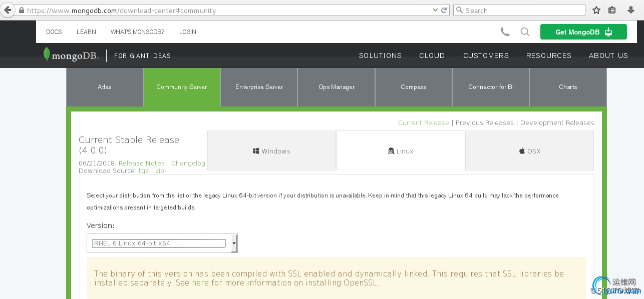The height and width of the screenshot is (299, 644).
Task: Select the OSX platform tab
Action: 530,151
